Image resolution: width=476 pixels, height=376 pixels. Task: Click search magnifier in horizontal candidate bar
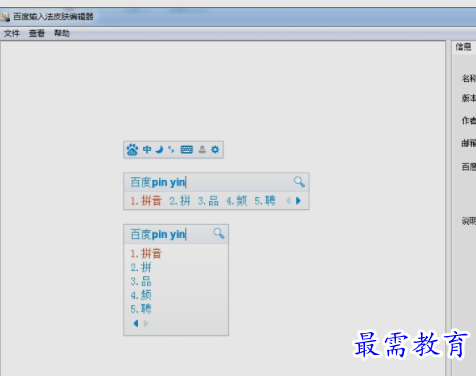pyautogui.click(x=299, y=182)
